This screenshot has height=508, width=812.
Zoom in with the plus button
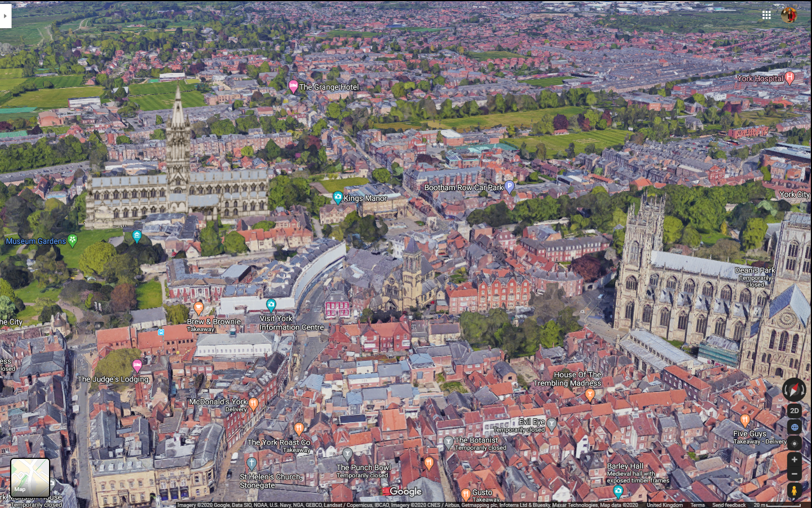click(794, 460)
